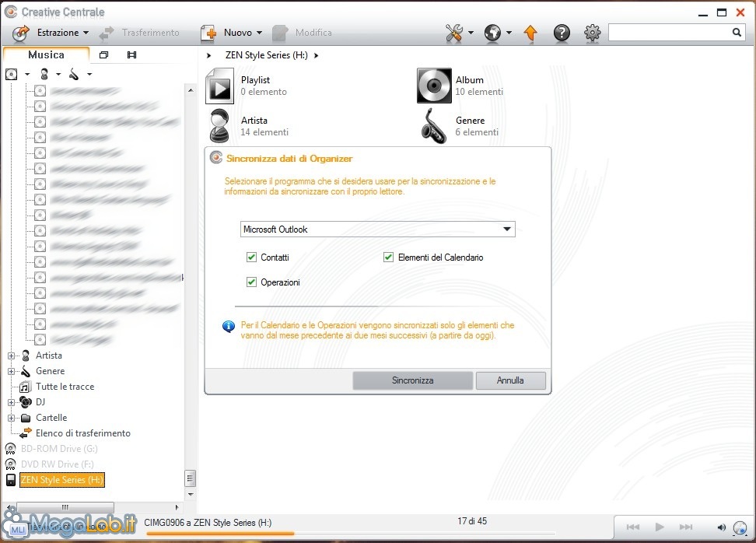
Task: Click ZEN Style Series (H:) in the breadcrumb
Action: coord(267,55)
